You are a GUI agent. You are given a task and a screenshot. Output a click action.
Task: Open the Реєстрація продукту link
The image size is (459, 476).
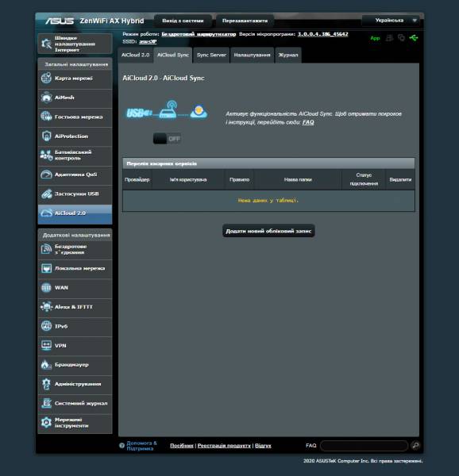click(224, 446)
